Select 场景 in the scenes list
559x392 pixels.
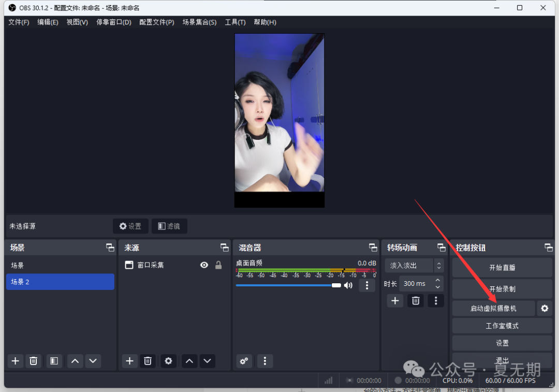pos(60,265)
